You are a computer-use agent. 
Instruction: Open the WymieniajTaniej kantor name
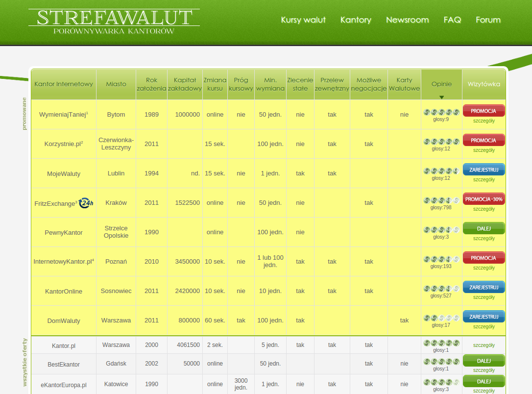click(x=64, y=115)
